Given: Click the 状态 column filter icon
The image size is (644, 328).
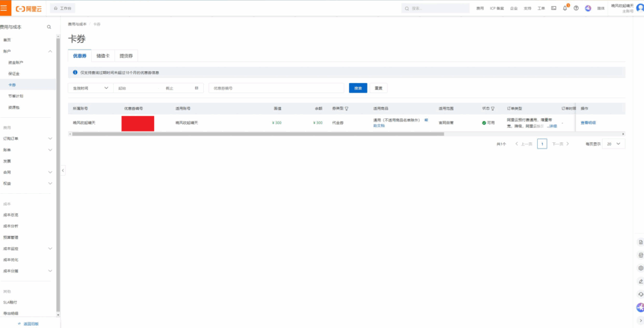Looking at the screenshot, I should [x=492, y=108].
